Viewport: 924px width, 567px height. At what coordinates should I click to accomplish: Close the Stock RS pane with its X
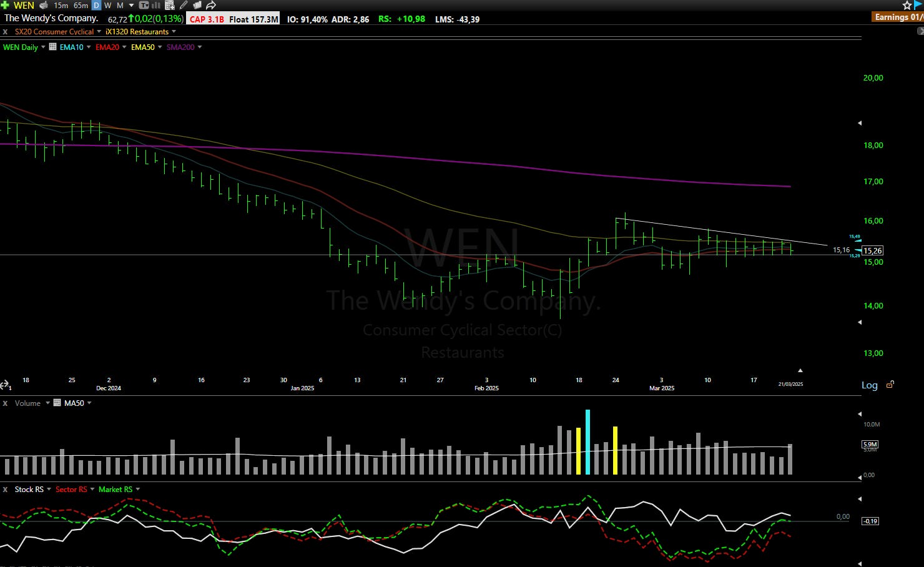point(5,490)
